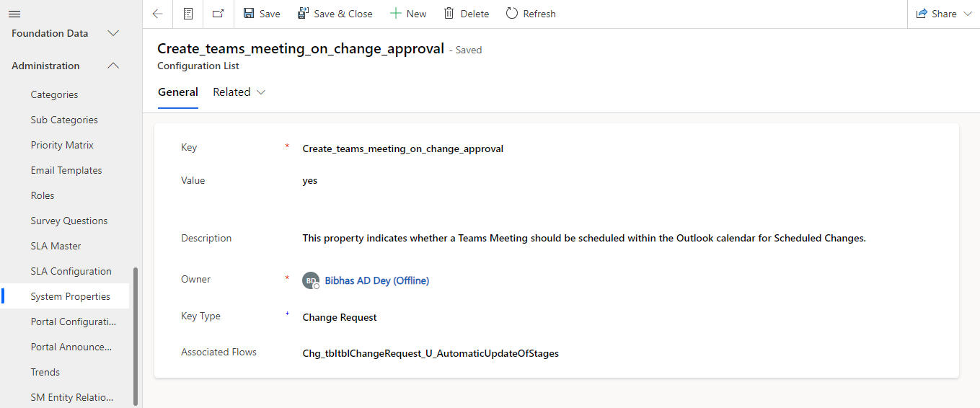Viewport: 980px width, 408px height.
Task: Create a New record
Action: pyautogui.click(x=408, y=14)
